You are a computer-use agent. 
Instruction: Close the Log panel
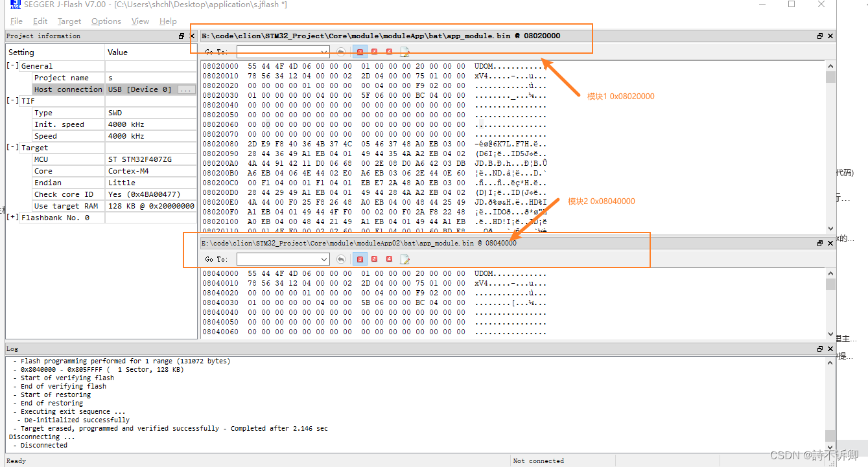coord(830,348)
